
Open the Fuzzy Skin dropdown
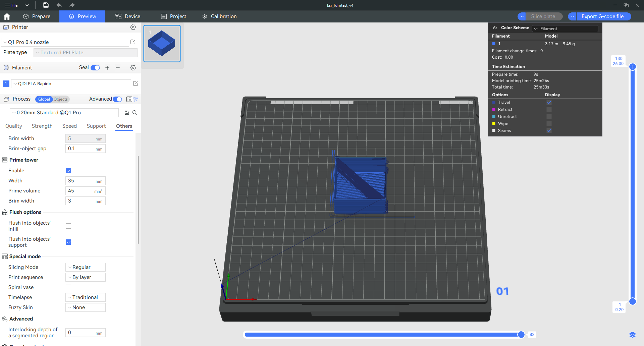tap(86, 307)
